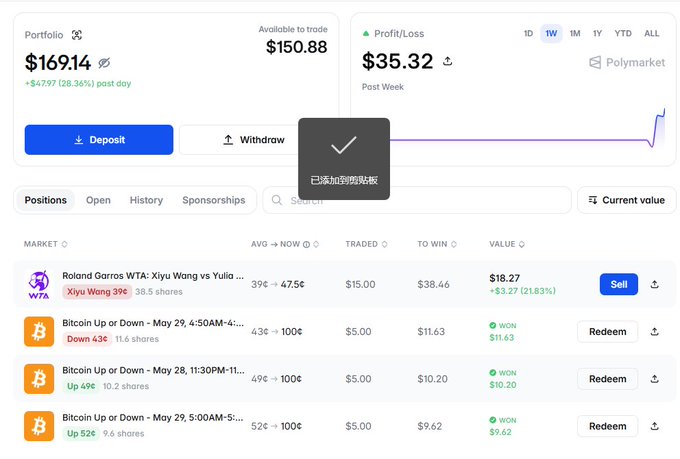
Task: Redeem the $10.20 Bitcoin winnings
Action: pyautogui.click(x=608, y=379)
